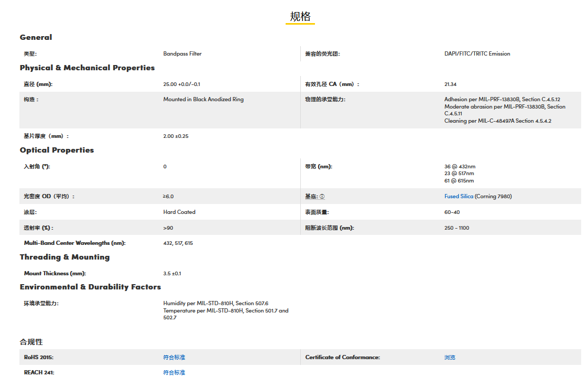Click bandwidth value 36 @ 432nm
The width and height of the screenshot is (588, 388).
pyautogui.click(x=460, y=167)
